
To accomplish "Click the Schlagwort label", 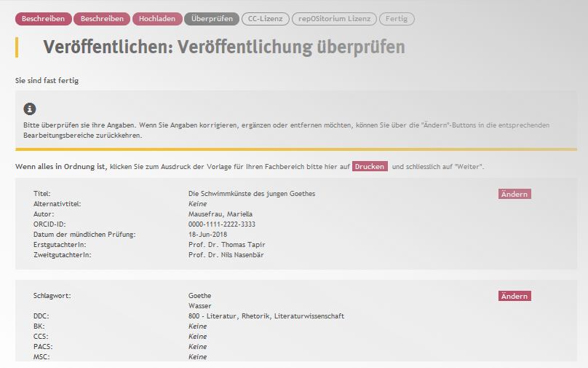I will [x=52, y=296].
